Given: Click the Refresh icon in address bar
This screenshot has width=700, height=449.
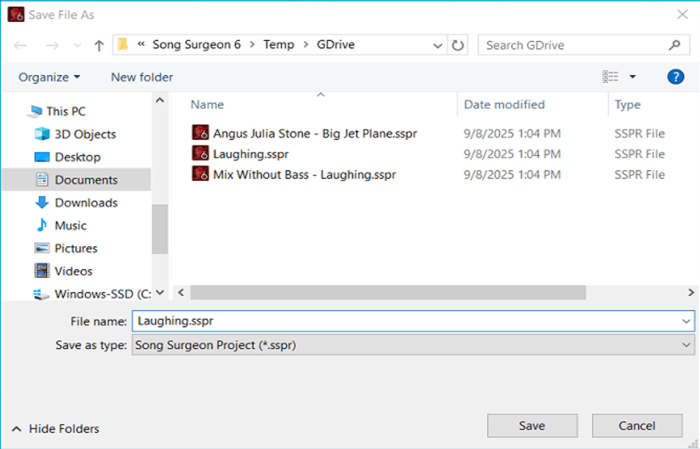Looking at the screenshot, I should tap(459, 45).
